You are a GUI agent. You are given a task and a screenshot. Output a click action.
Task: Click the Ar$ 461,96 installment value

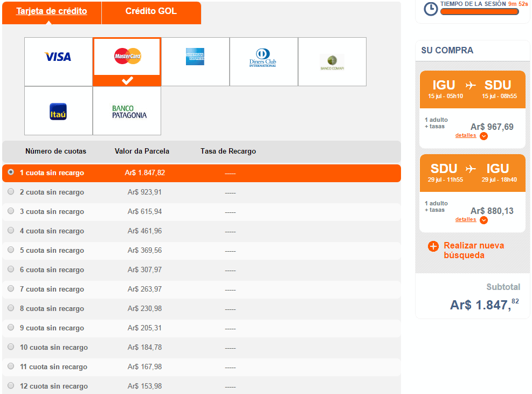144,231
